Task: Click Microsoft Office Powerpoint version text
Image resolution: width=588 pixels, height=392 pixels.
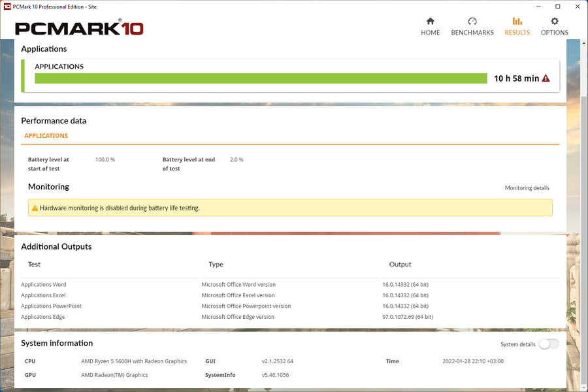Action: click(x=246, y=306)
